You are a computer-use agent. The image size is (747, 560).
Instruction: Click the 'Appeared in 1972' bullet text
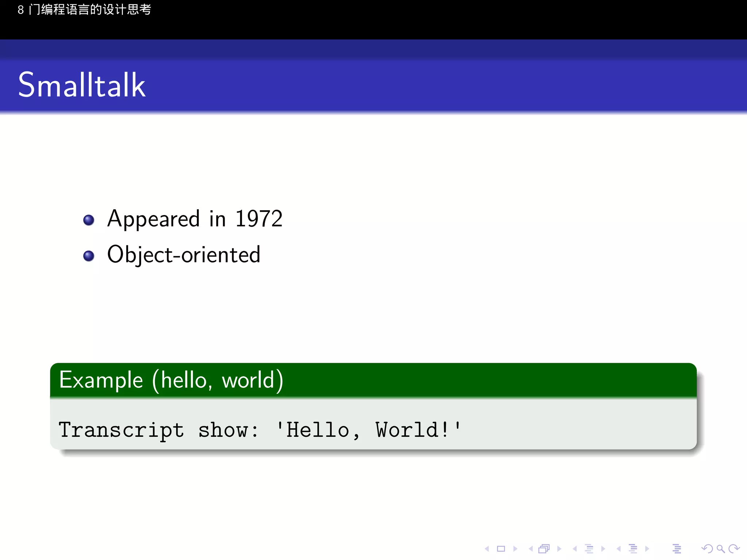[195, 219]
